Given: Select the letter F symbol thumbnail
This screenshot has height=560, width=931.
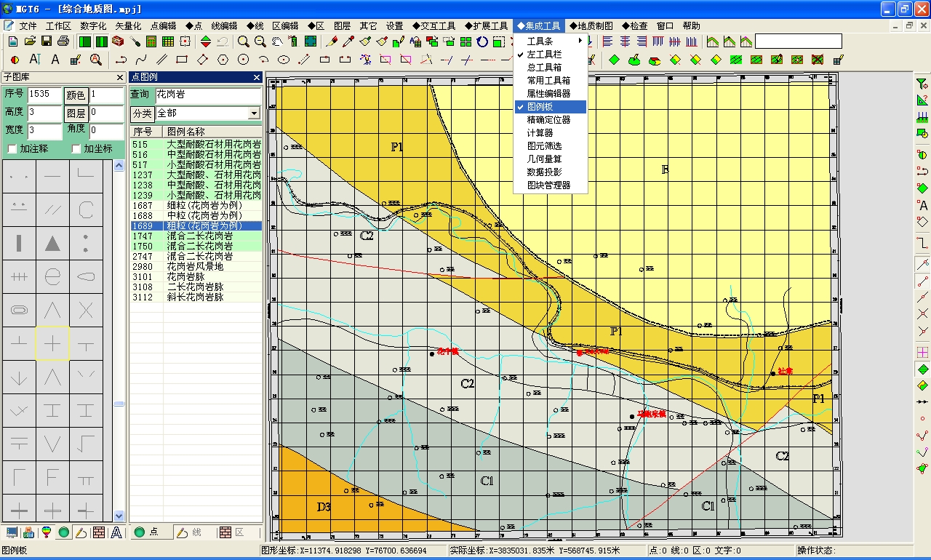Looking at the screenshot, I should (x=52, y=477).
